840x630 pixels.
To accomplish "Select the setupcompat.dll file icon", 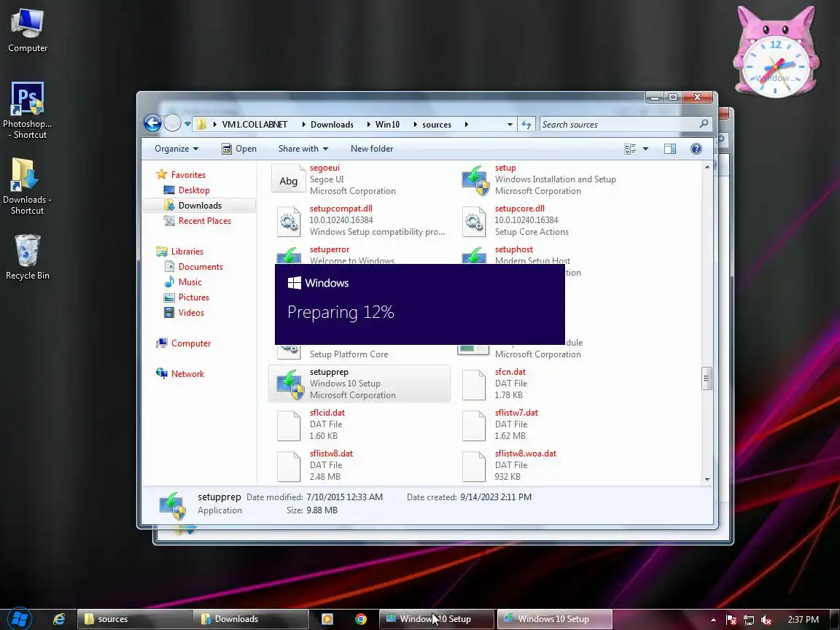I will pyautogui.click(x=288, y=221).
